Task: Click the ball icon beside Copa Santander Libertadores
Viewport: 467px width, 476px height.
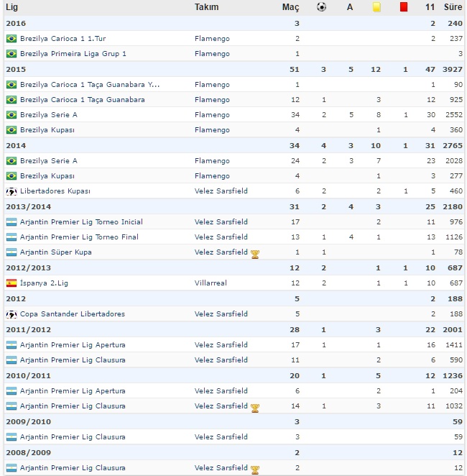Action: coord(11,314)
